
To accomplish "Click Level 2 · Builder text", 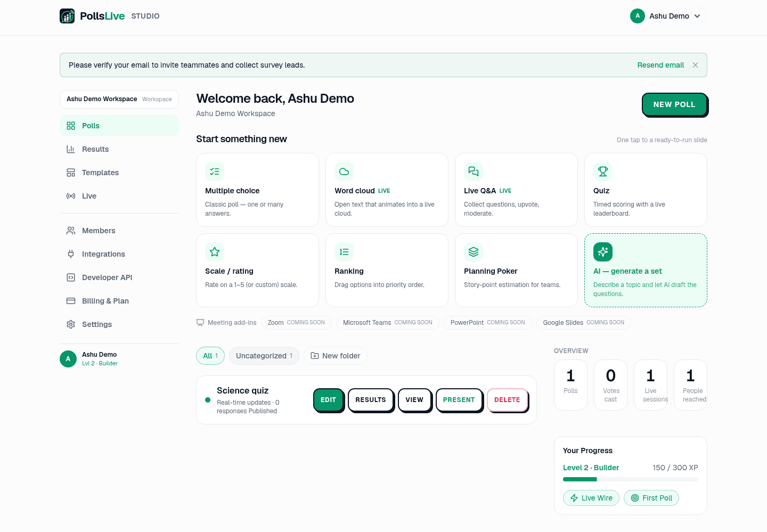I will [x=591, y=468].
